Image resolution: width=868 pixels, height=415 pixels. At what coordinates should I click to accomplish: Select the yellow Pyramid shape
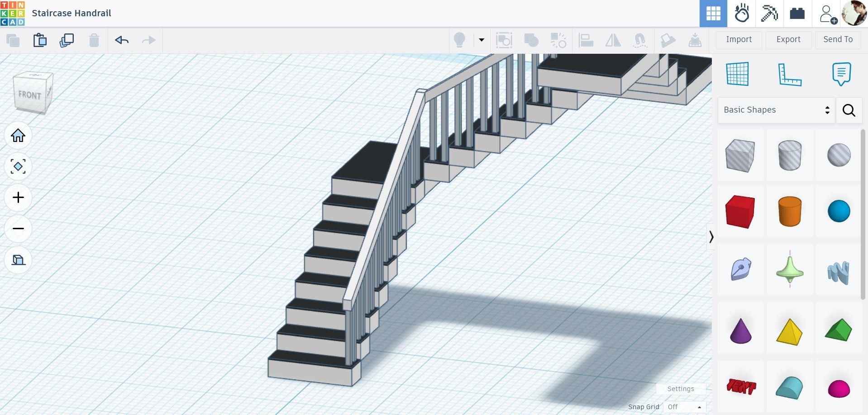tap(789, 332)
